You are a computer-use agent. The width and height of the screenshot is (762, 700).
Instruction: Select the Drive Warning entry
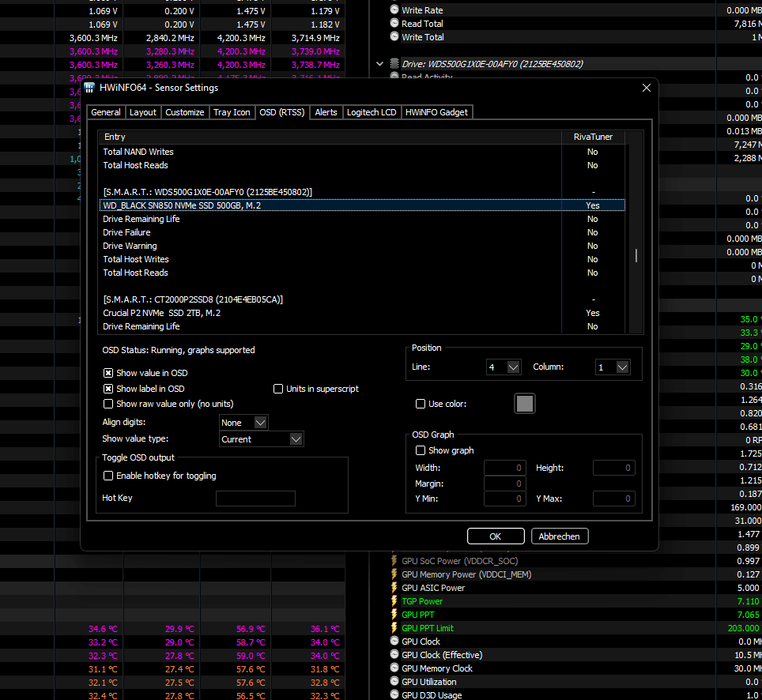(x=362, y=246)
